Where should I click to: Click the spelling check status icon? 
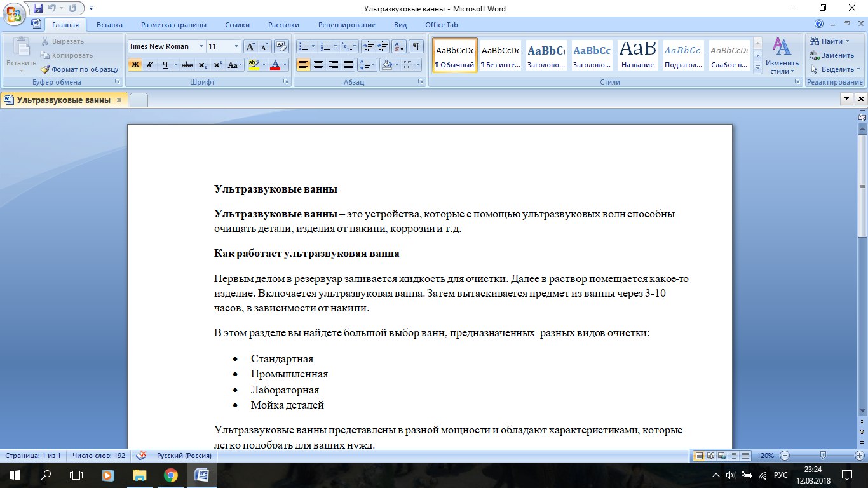(141, 456)
